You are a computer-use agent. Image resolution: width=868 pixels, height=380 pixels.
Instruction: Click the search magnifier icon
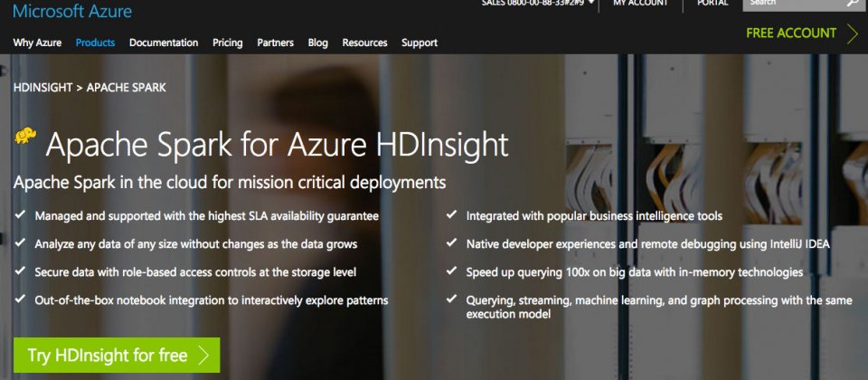tap(853, 4)
